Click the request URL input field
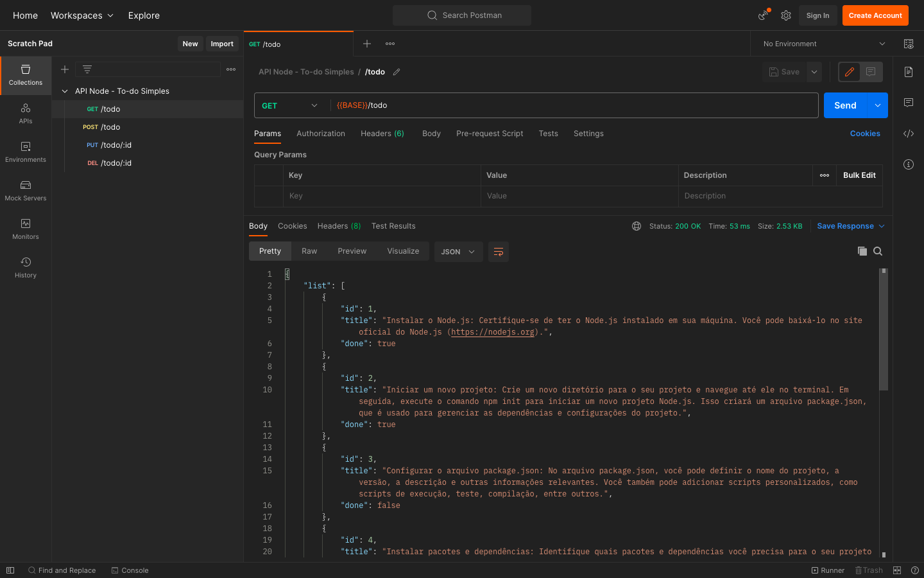Viewport: 924px width, 578px height. [x=574, y=105]
